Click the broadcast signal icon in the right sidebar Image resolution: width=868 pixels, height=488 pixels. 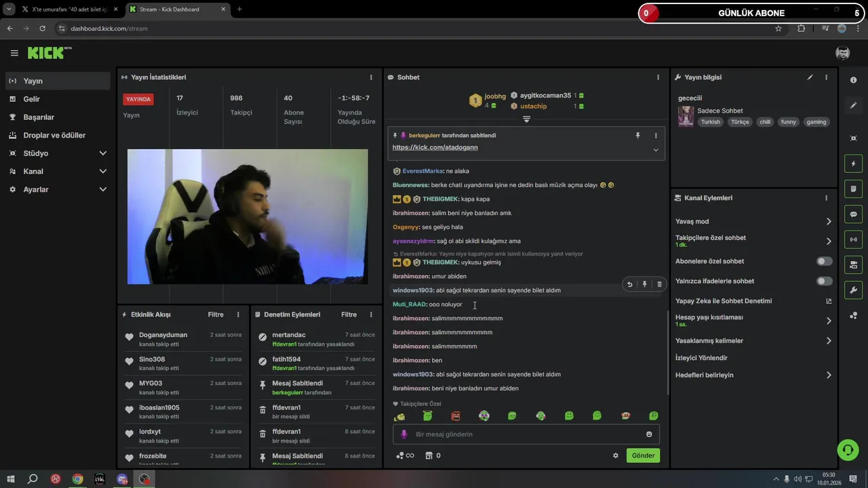pyautogui.click(x=853, y=239)
